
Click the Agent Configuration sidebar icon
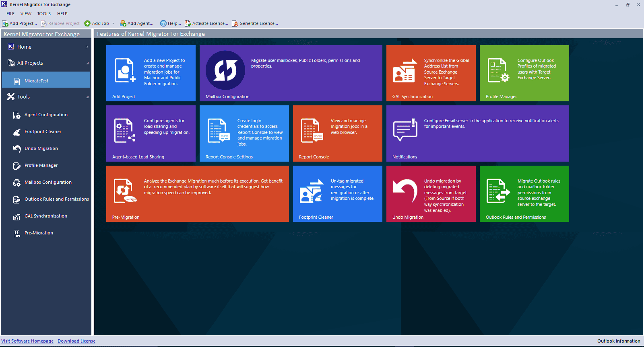[x=17, y=115]
